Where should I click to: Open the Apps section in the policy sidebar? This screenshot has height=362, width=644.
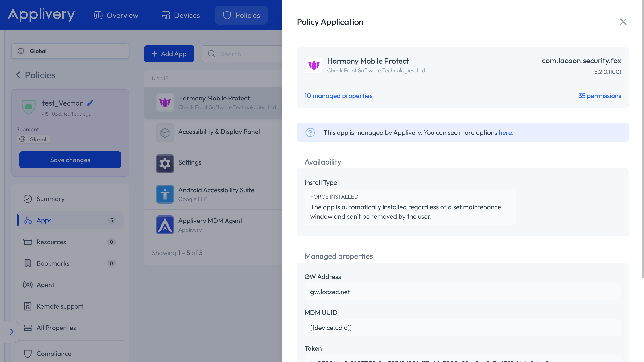(x=44, y=220)
